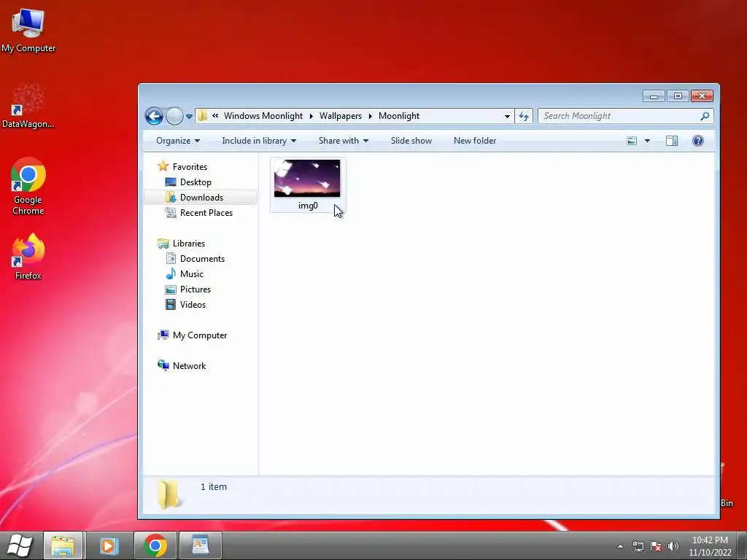Select Network in the navigation pane
The image size is (747, 560).
[189, 366]
